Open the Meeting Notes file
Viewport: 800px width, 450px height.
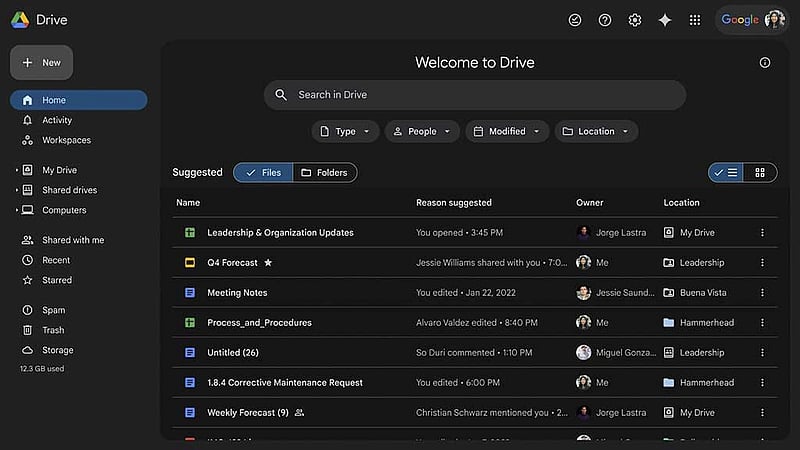[x=237, y=293]
